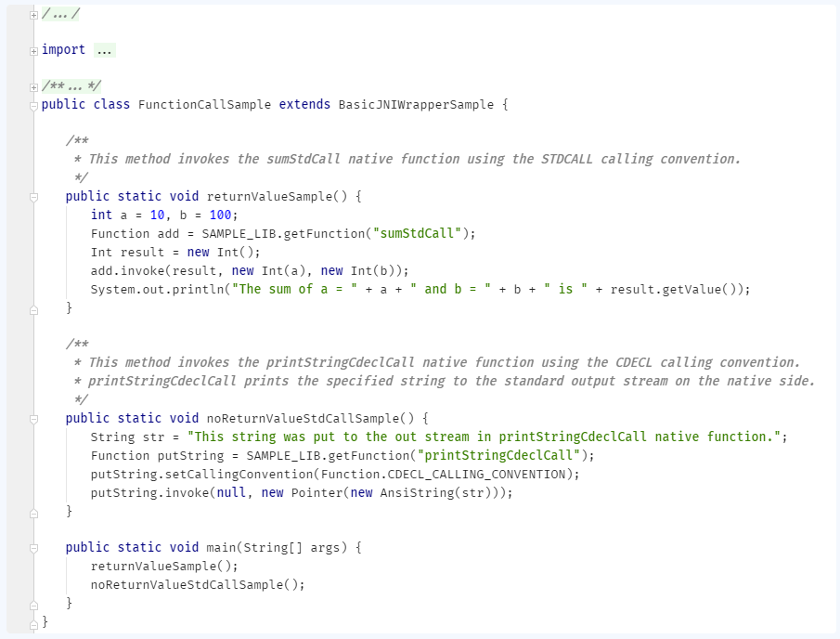The width and height of the screenshot is (840, 639).
Task: Click noReturnValueStdCallSample(); call inside main
Action: [198, 585]
